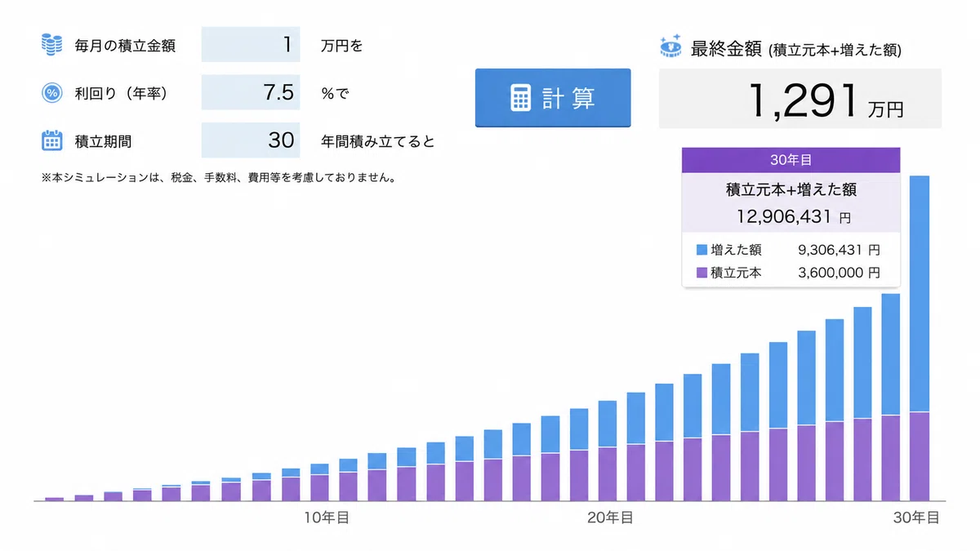This screenshot has width=980, height=551.
Task: Click the 30年目 tooltip header
Action: click(791, 160)
